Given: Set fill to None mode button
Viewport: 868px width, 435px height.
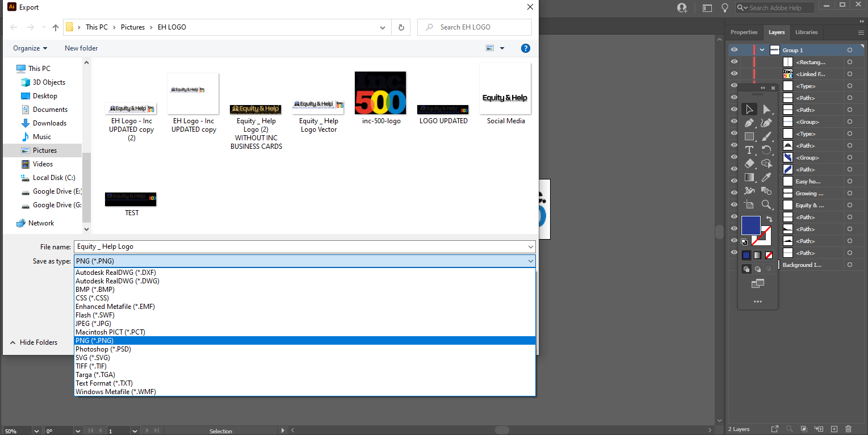Looking at the screenshot, I should click(x=769, y=255).
